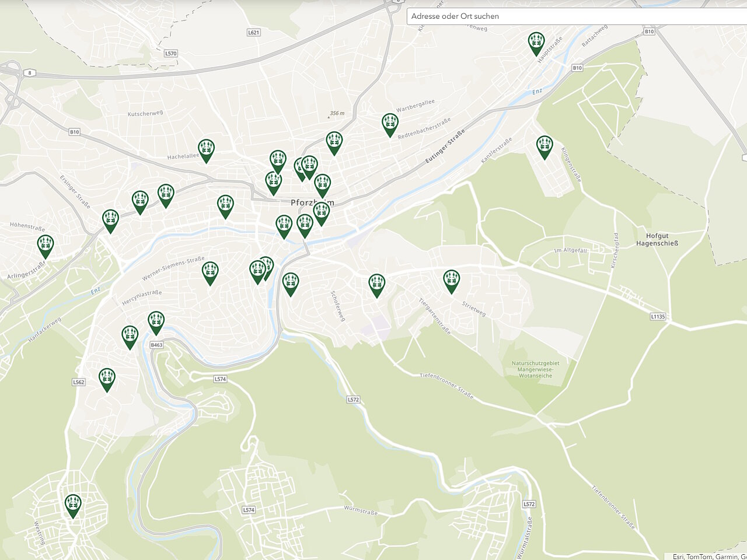Open the pin below Werner-Siemens-Straße label

coord(210,274)
